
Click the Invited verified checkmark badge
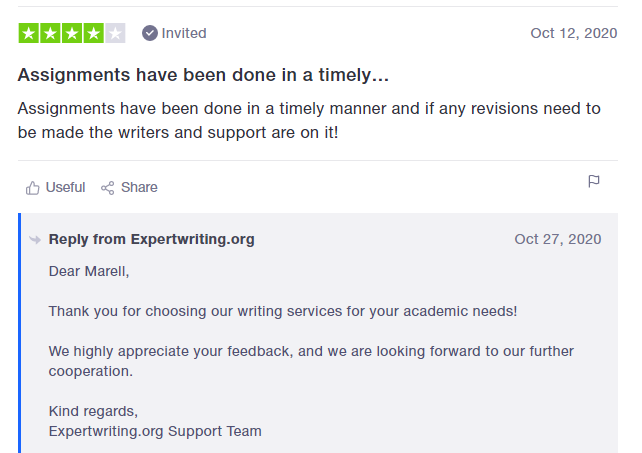coord(150,33)
